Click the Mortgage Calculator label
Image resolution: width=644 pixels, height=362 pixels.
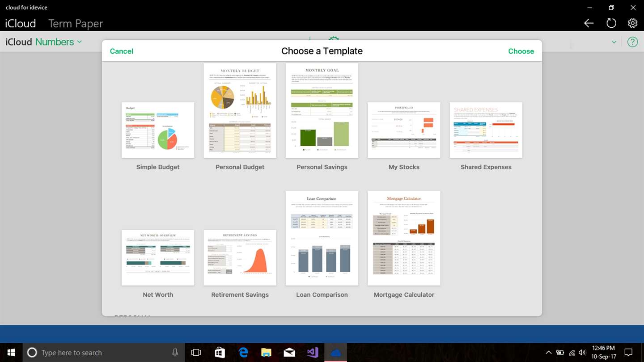404,295
